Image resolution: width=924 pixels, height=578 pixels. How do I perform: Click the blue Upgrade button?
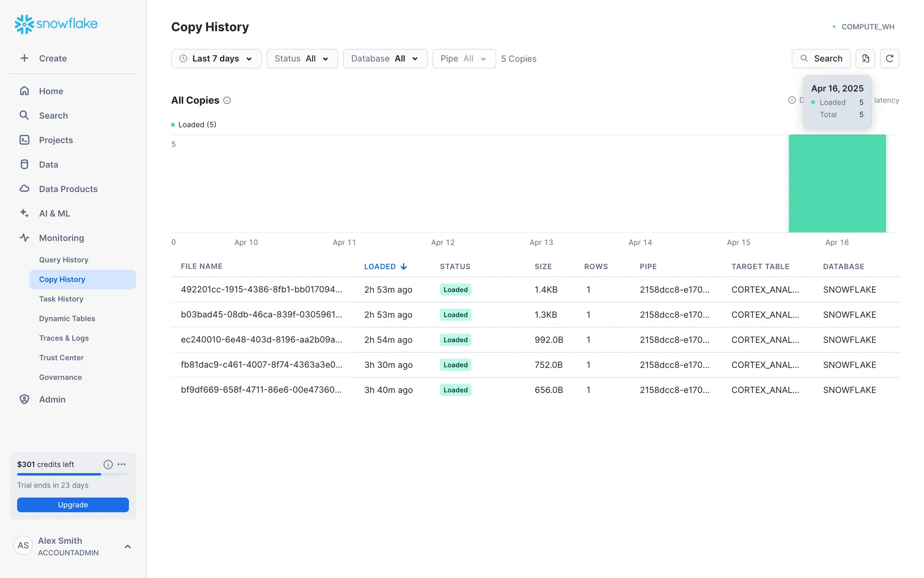(x=73, y=505)
